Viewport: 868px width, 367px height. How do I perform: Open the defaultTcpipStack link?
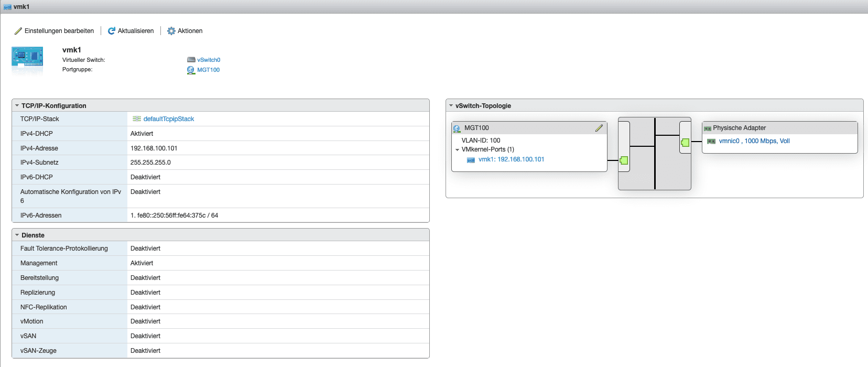[169, 119]
